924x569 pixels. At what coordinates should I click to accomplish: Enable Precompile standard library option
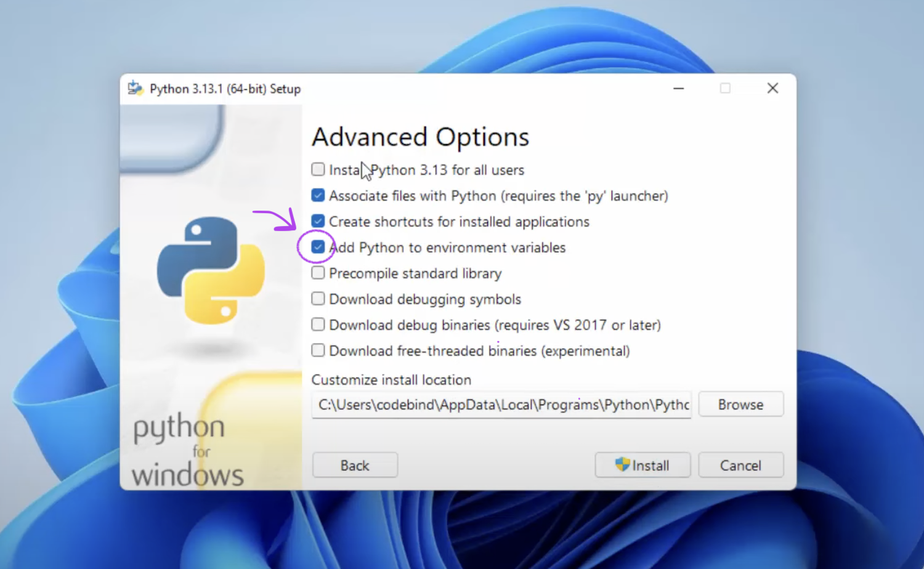pyautogui.click(x=318, y=273)
